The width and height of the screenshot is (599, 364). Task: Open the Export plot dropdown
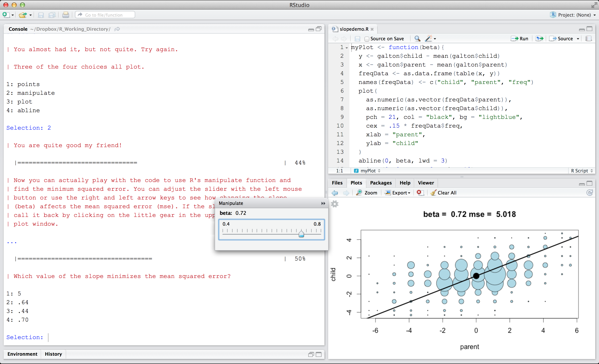(398, 193)
